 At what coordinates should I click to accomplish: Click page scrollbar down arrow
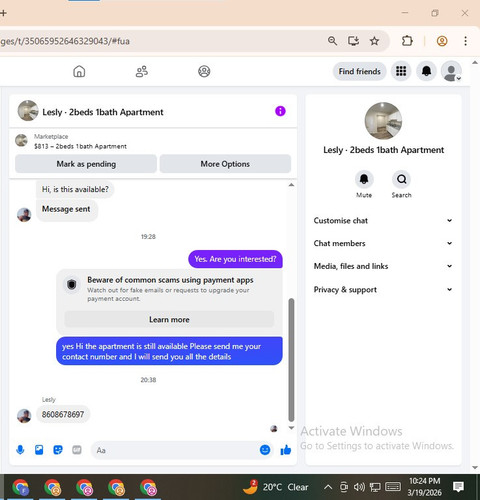pos(475,467)
